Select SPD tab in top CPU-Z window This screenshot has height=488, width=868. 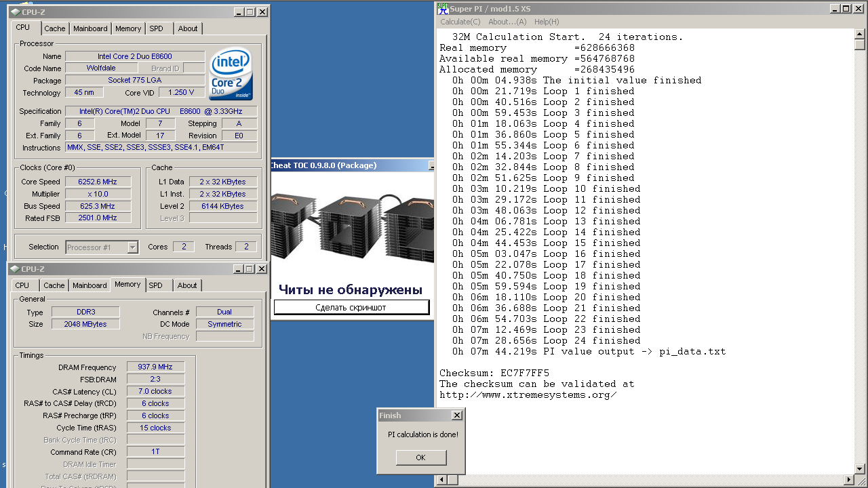[156, 28]
